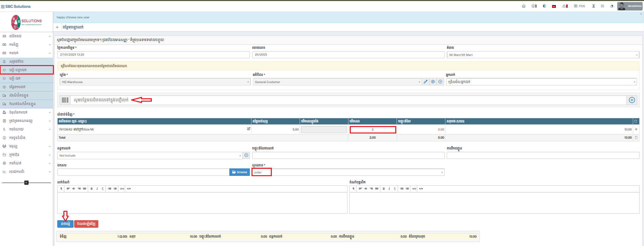Click the Cambodian flag language icon
Screen dimensions: 644x246
pyautogui.click(x=554, y=6)
